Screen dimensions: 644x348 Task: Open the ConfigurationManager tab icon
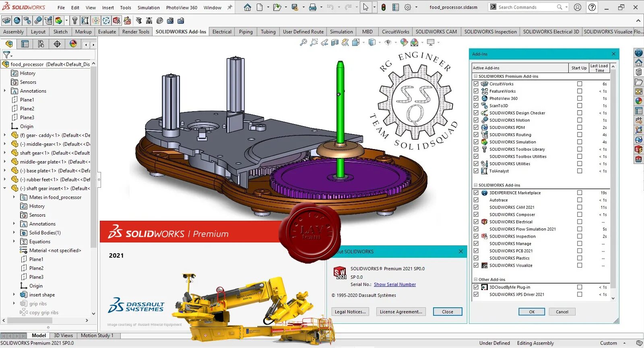click(41, 44)
